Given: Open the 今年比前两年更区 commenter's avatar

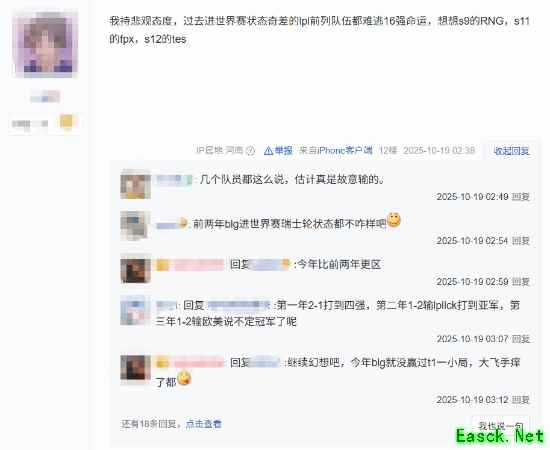Looking at the screenshot, I should tap(135, 270).
